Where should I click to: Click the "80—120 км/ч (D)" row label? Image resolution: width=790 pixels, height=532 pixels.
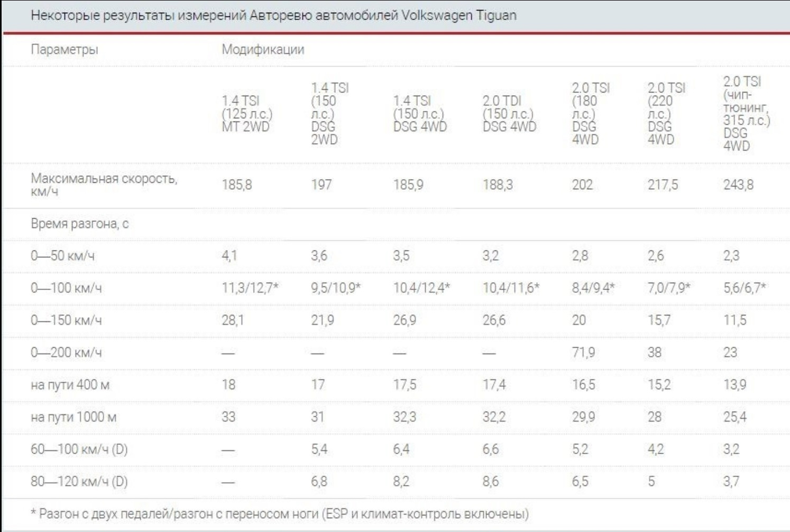click(x=79, y=482)
